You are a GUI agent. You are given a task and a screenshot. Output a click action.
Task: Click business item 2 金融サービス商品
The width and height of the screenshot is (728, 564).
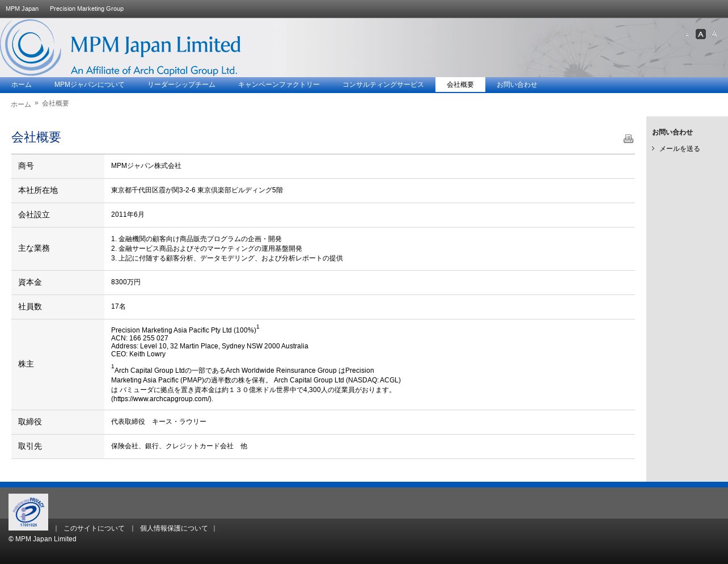[206, 249]
